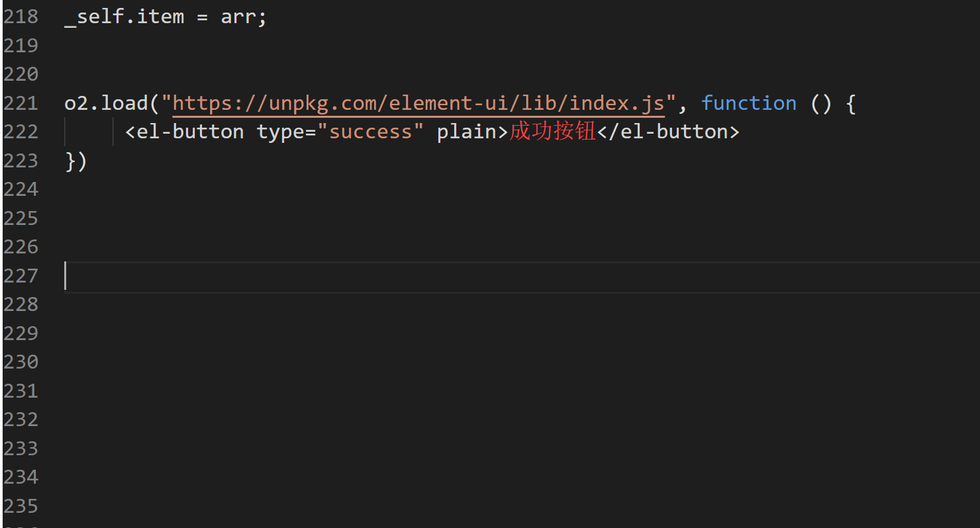
Task: Open the unpkg element-ui index.js URL
Action: [418, 103]
